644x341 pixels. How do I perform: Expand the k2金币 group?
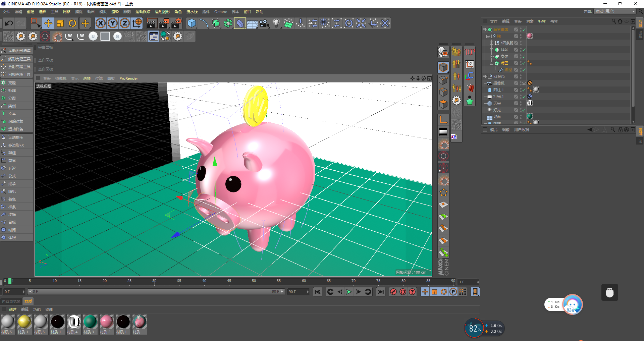coord(484,76)
